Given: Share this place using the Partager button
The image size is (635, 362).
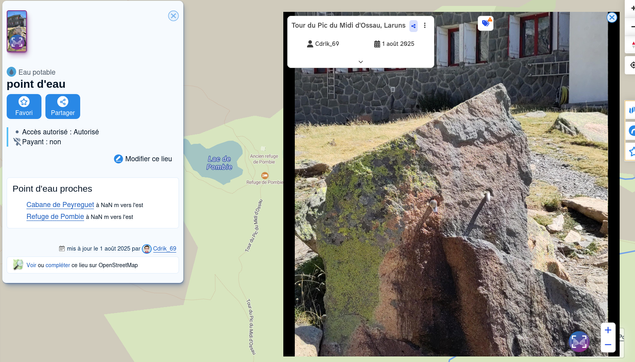Looking at the screenshot, I should (63, 106).
